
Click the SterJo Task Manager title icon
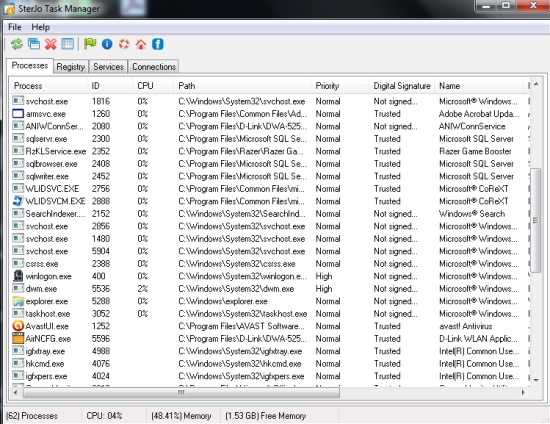[x=9, y=8]
